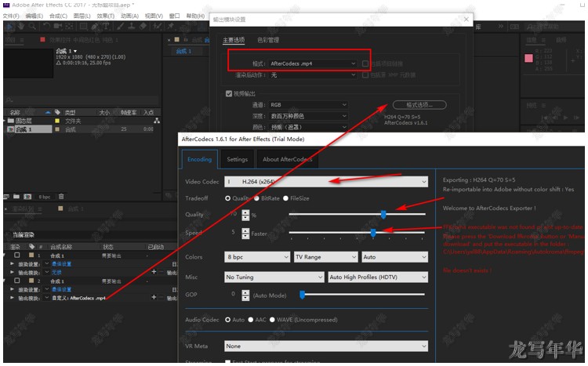The image size is (588, 366).
Task: Click the new composition icon in project panel
Action: coord(27,197)
